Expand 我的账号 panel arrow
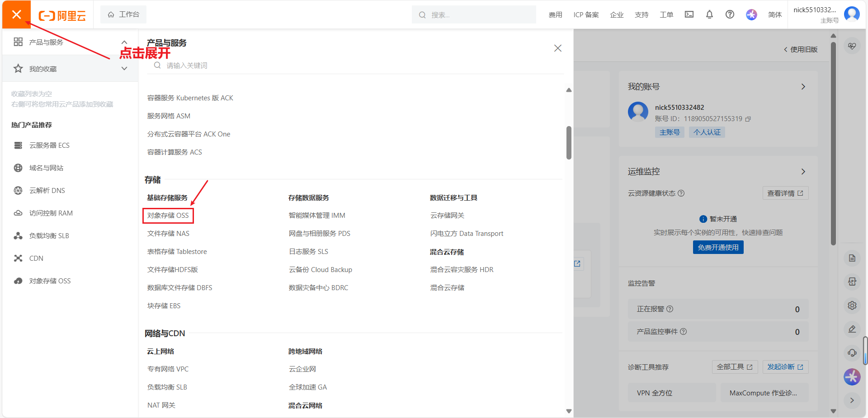Image resolution: width=868 pixels, height=418 pixels. (803, 86)
